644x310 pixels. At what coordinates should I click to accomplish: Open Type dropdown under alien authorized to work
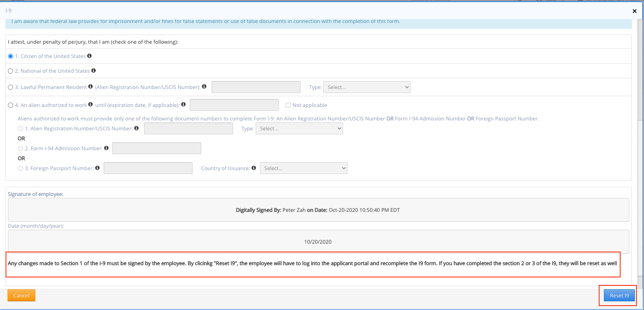[299, 129]
